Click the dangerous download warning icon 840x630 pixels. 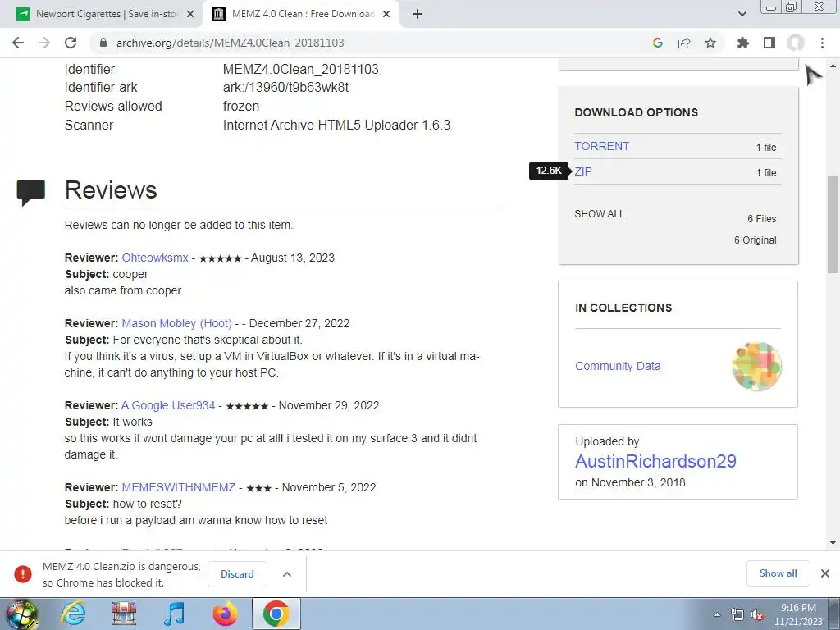[23, 573]
